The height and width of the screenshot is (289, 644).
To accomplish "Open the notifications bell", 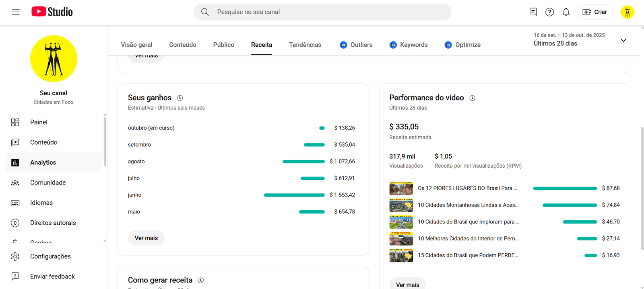I will 566,12.
